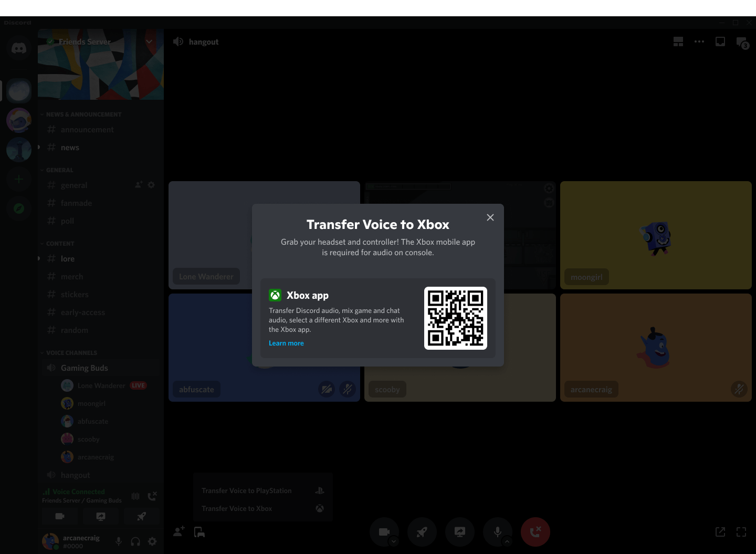Open Discord home via the Discord logo icon
The height and width of the screenshot is (554, 756).
[x=19, y=48]
